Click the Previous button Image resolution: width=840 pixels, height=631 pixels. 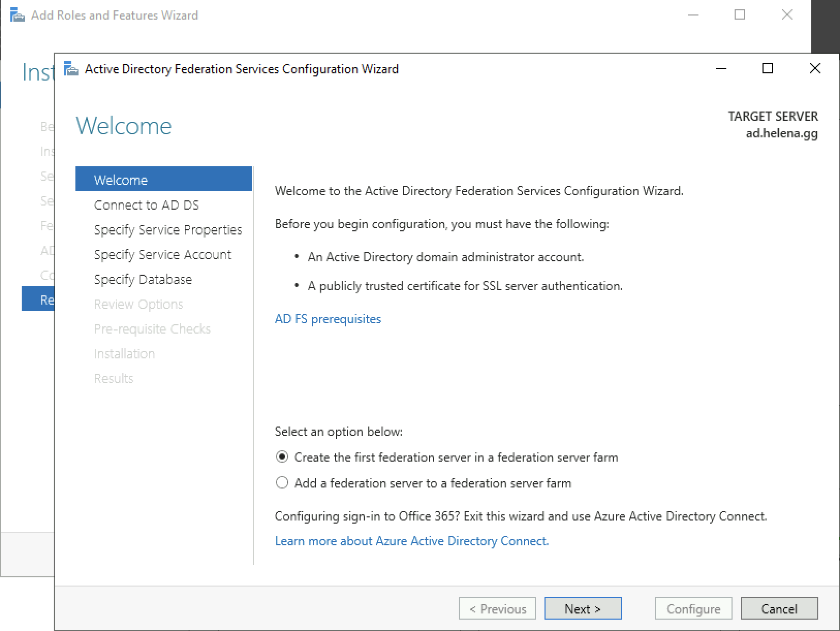(x=497, y=609)
